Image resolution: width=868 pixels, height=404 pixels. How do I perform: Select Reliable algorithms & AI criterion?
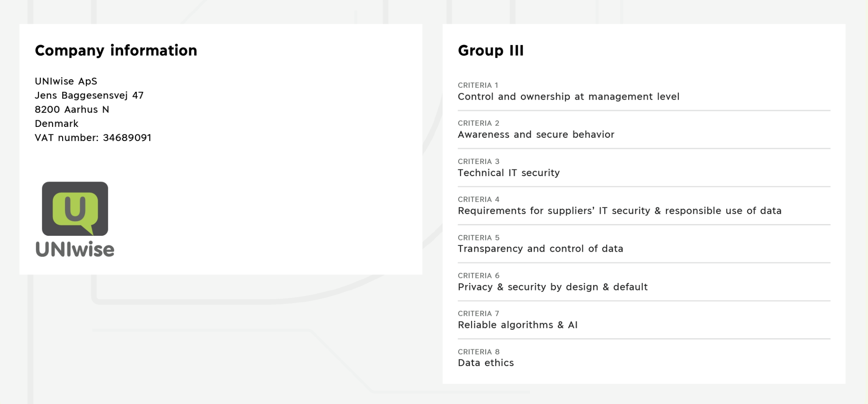(517, 325)
